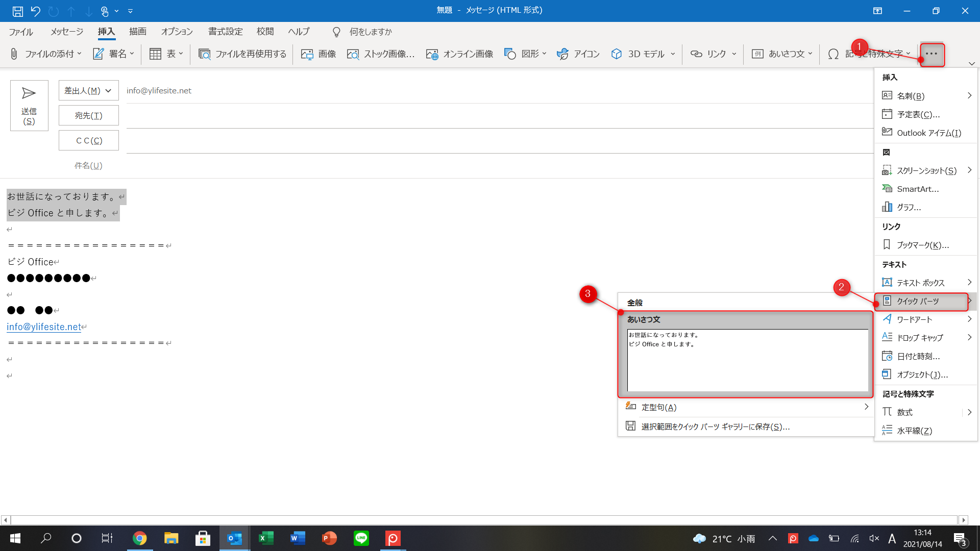Open info@ylifesite.net link in body

(44, 327)
